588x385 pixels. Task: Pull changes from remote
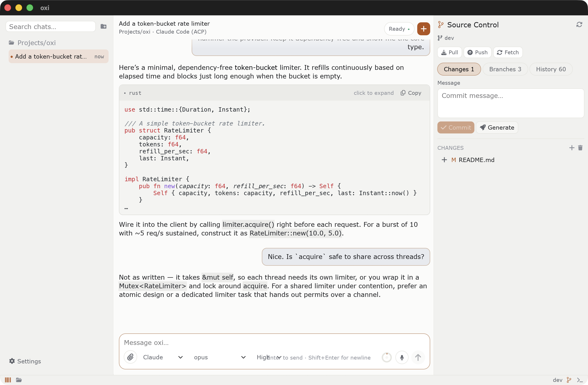pyautogui.click(x=449, y=52)
